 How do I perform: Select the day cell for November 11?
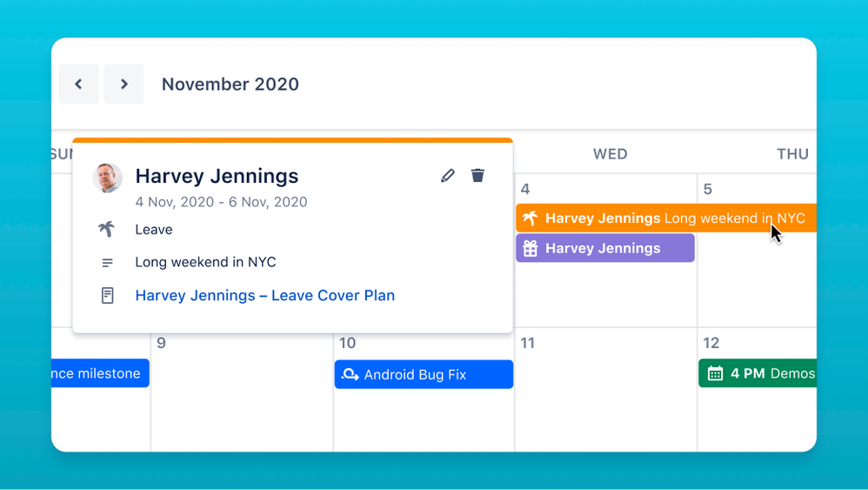click(x=605, y=390)
